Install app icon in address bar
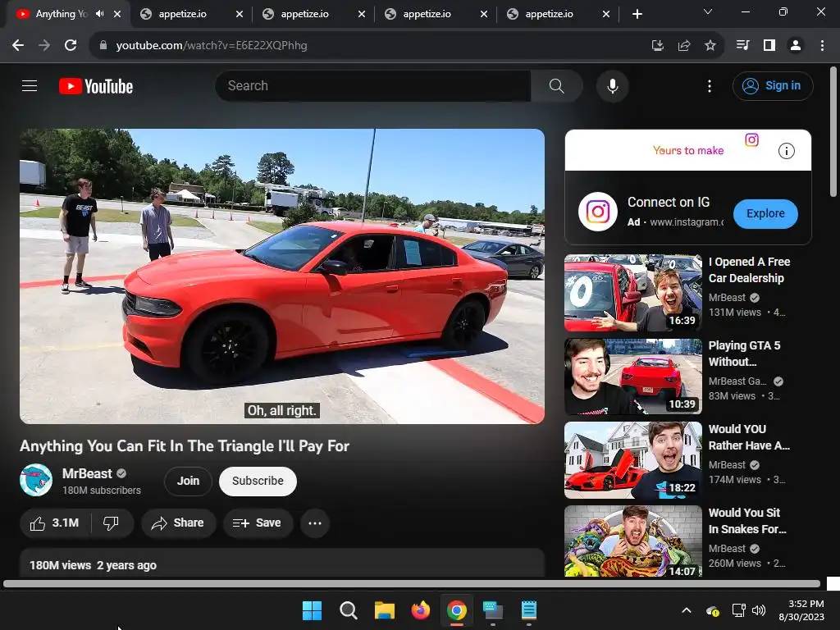This screenshot has height=630, width=840. click(x=657, y=46)
